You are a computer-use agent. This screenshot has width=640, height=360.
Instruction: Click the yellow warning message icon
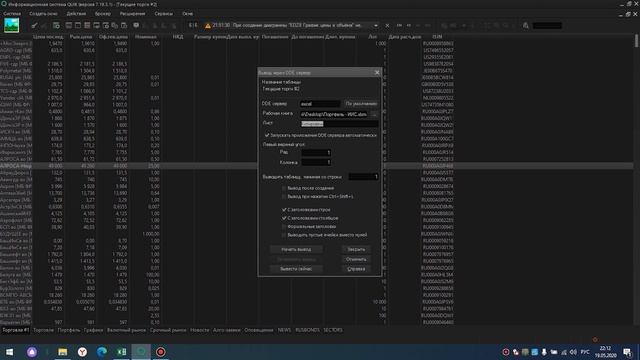pos(207,25)
